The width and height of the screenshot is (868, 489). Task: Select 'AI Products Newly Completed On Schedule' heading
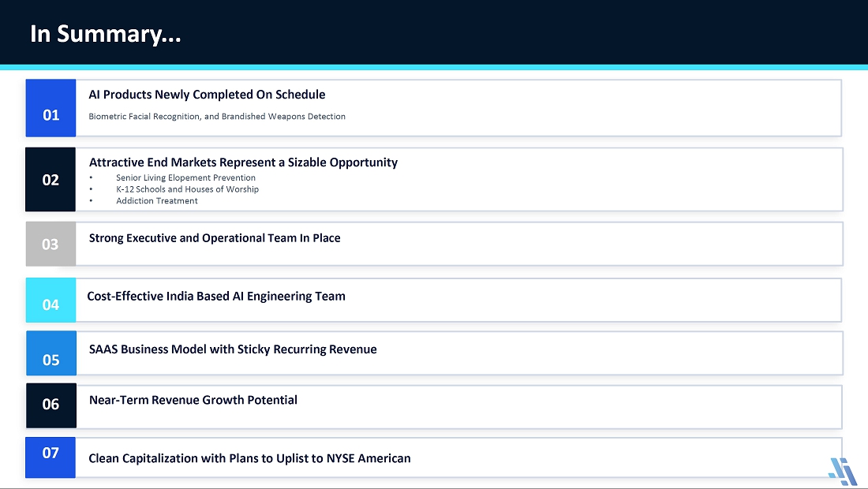pyautogui.click(x=207, y=95)
